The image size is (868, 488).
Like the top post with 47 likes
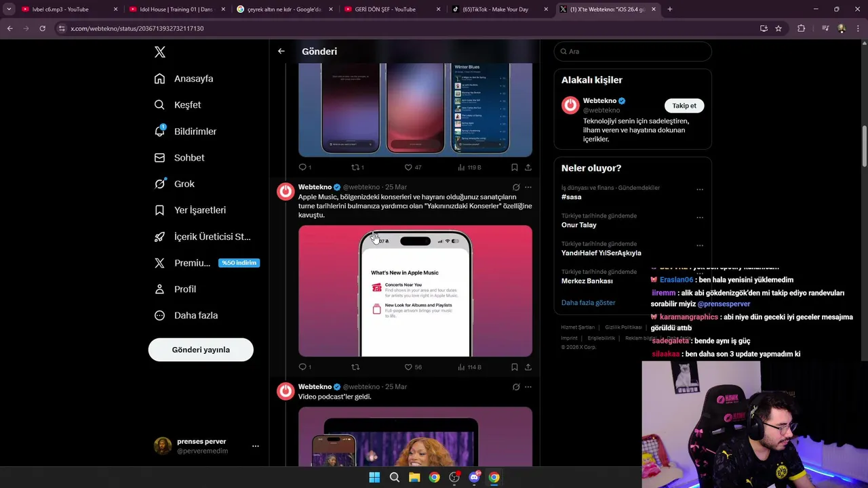pyautogui.click(x=412, y=167)
